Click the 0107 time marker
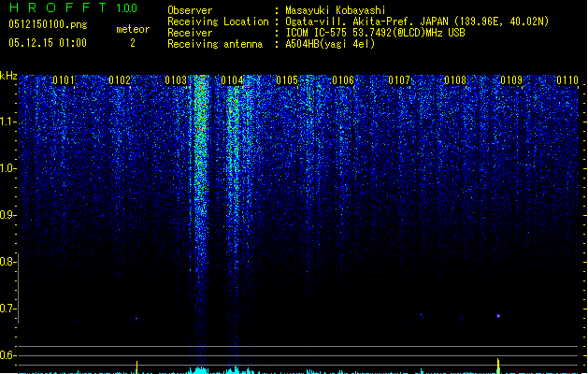The width and height of the screenshot is (588, 374). coord(399,80)
